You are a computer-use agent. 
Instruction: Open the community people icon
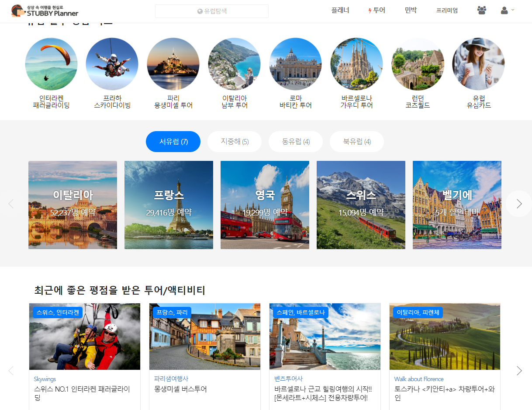[482, 10]
